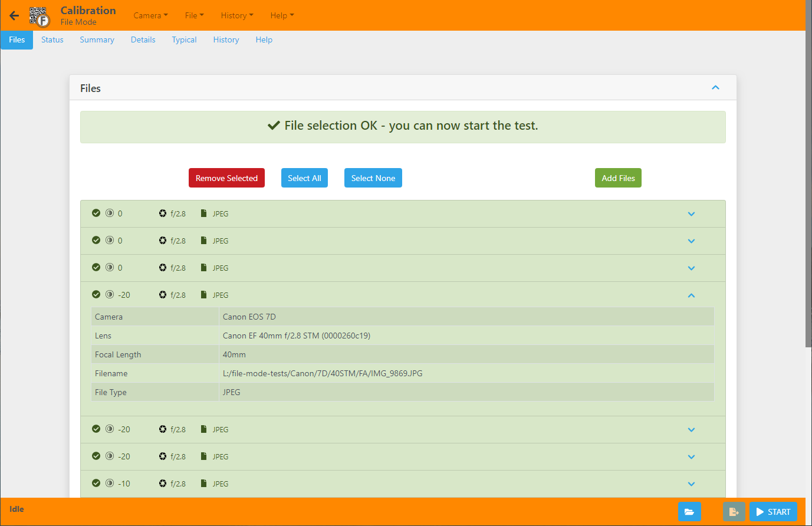Viewport: 812px width, 526px height.
Task: Open the History tab below the header
Action: 226,40
